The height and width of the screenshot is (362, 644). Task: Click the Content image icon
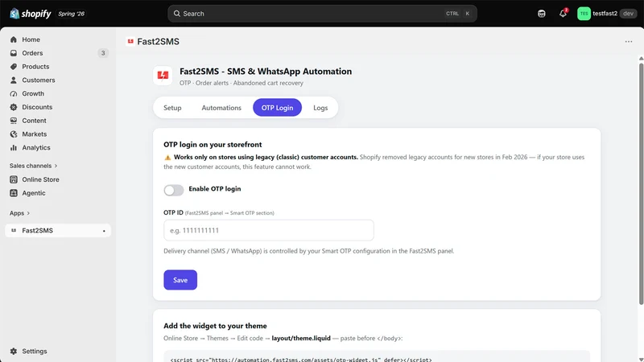[14, 121]
